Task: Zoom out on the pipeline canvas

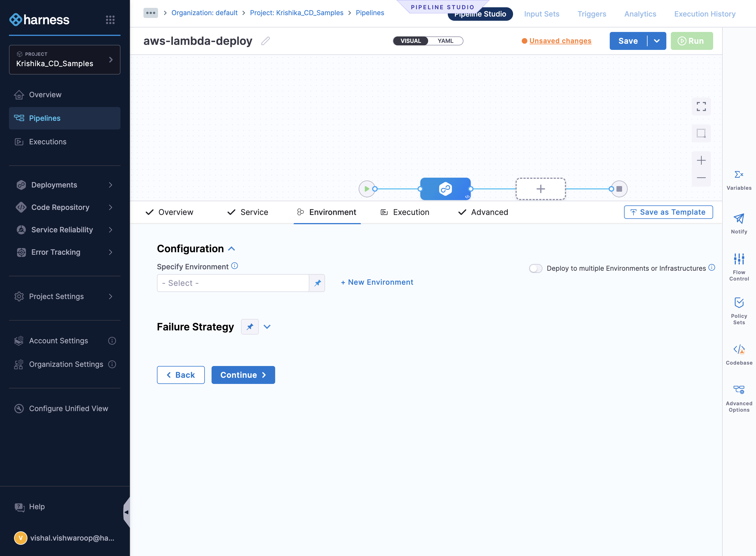Action: tap(701, 178)
